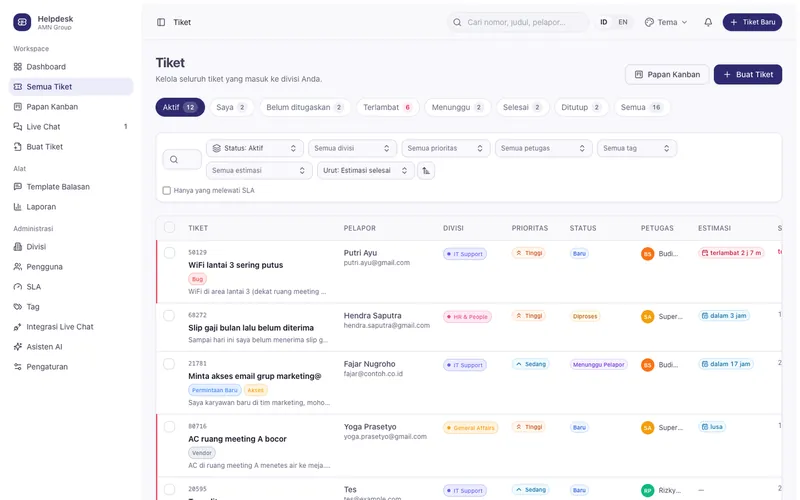The image size is (800, 500).
Task: Expand the Tema theme menu
Action: tap(666, 22)
